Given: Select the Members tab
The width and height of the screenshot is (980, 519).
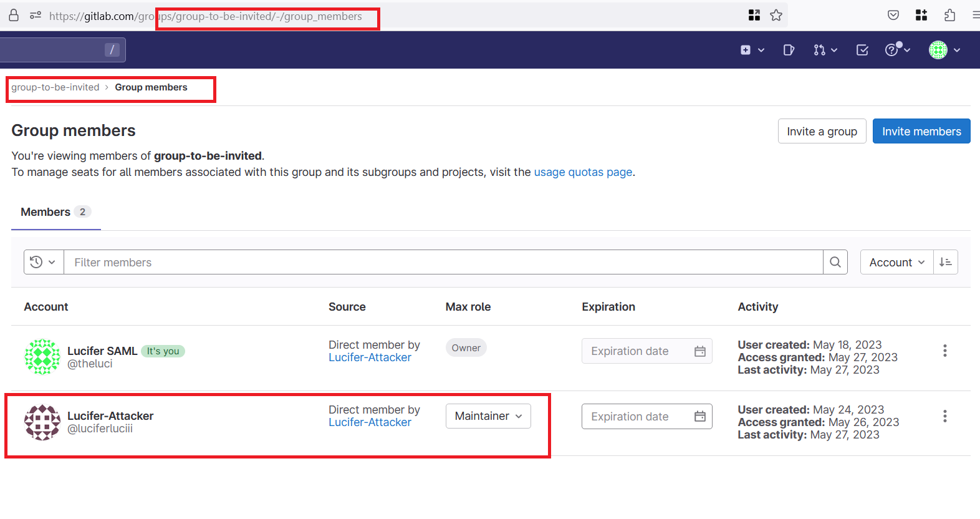Looking at the screenshot, I should click(55, 212).
